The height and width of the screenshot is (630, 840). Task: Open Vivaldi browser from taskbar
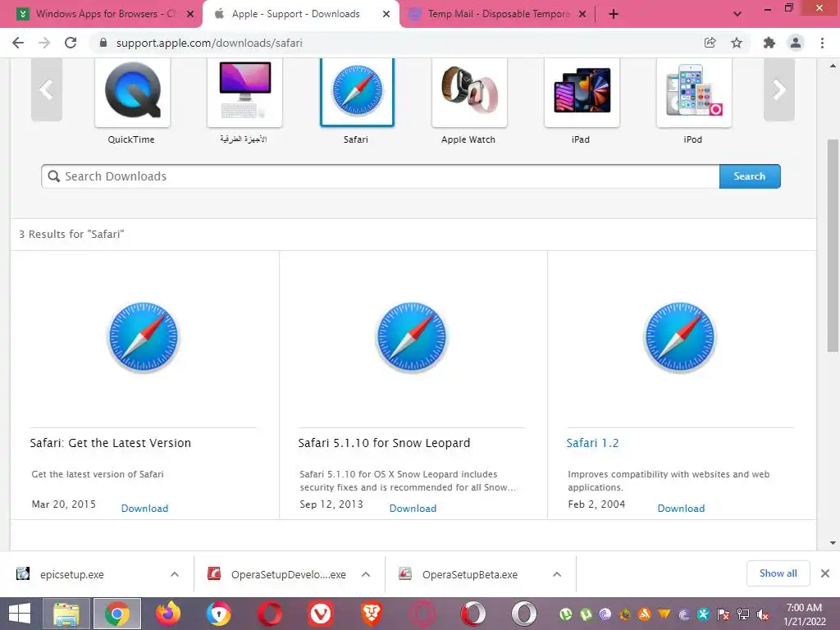(x=321, y=614)
